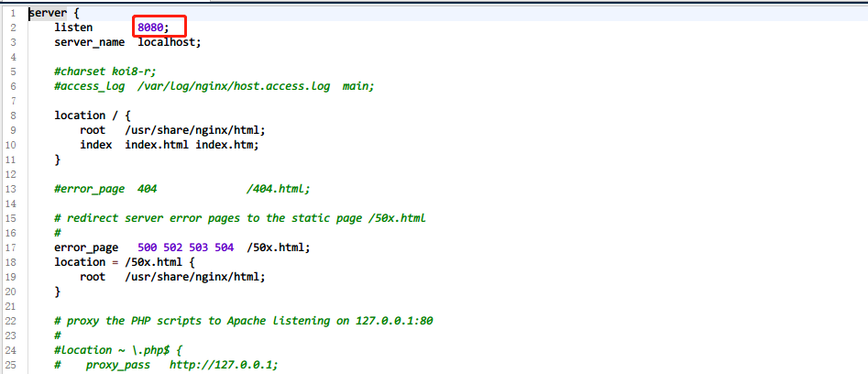Click line number 24 in the gutter
Image resolution: width=868 pixels, height=374 pixels.
click(x=10, y=350)
